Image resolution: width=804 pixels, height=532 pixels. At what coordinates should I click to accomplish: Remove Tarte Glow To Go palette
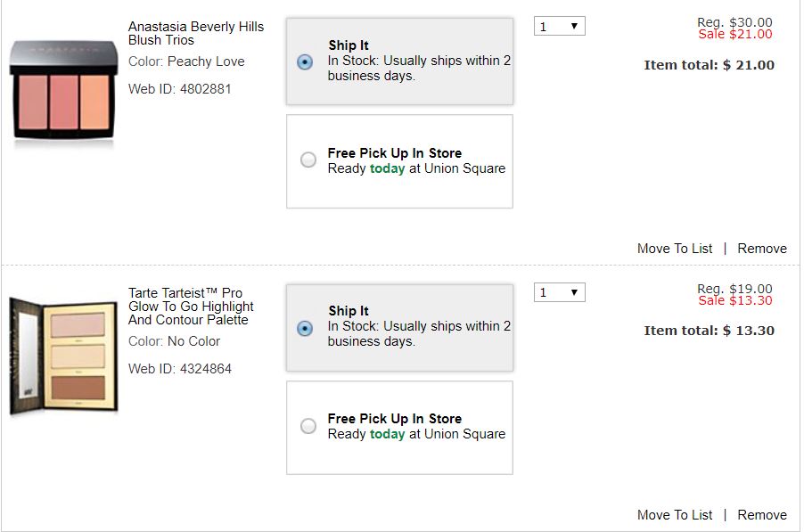pyautogui.click(x=762, y=515)
